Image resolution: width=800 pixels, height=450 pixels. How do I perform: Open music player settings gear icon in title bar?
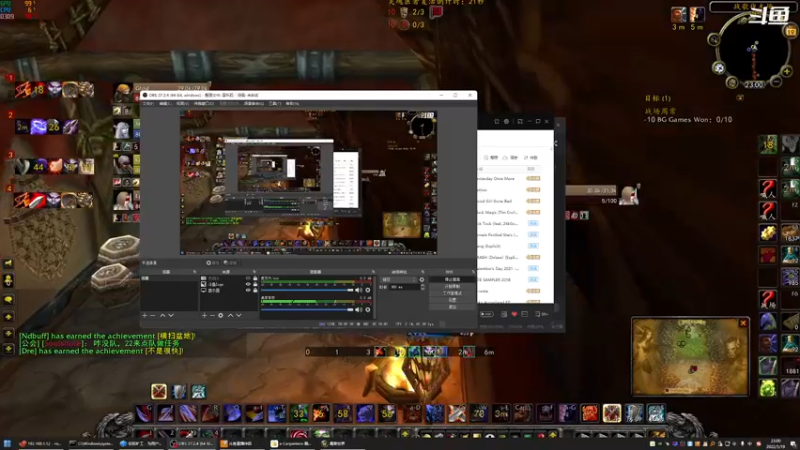coord(506,121)
